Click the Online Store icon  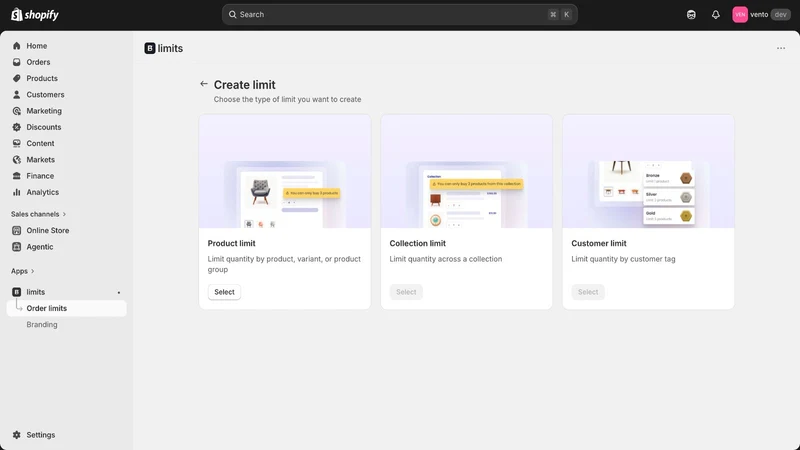point(17,231)
